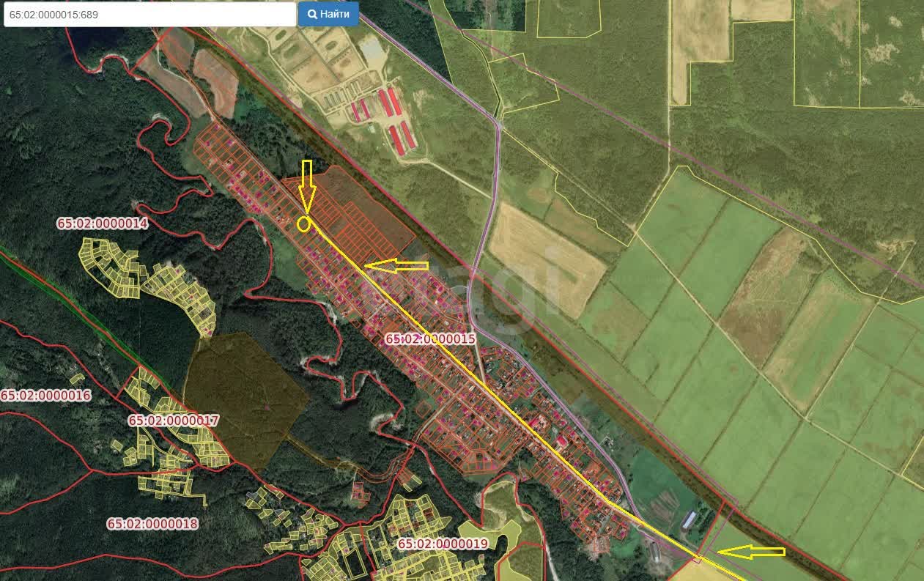Click the orange shaded parcel block right of the circle
The width and height of the screenshot is (924, 581).
[x=366, y=212]
